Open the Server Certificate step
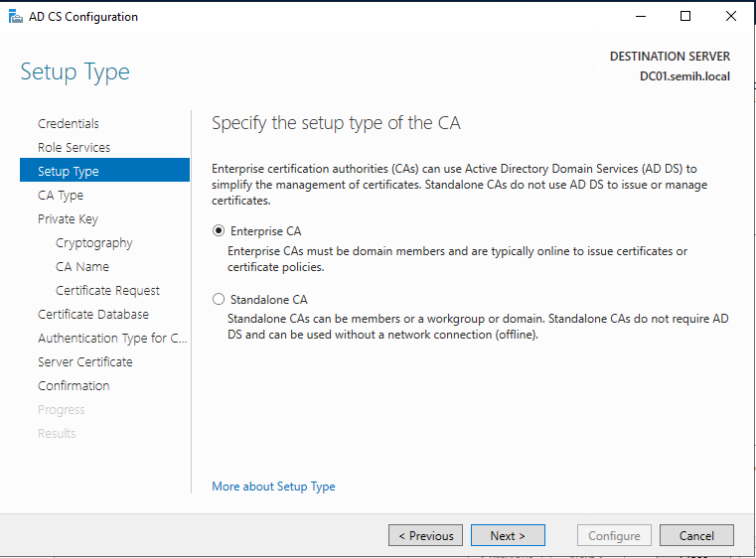 point(85,362)
